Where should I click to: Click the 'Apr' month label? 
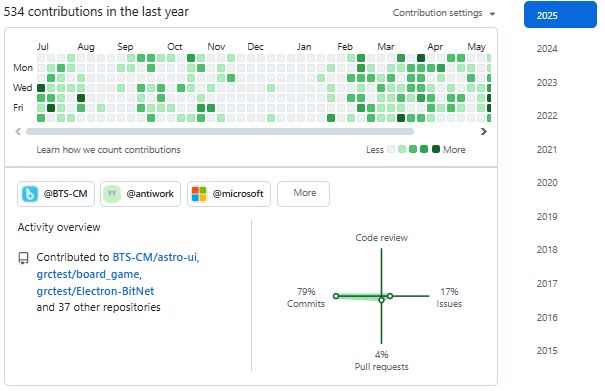(x=435, y=47)
